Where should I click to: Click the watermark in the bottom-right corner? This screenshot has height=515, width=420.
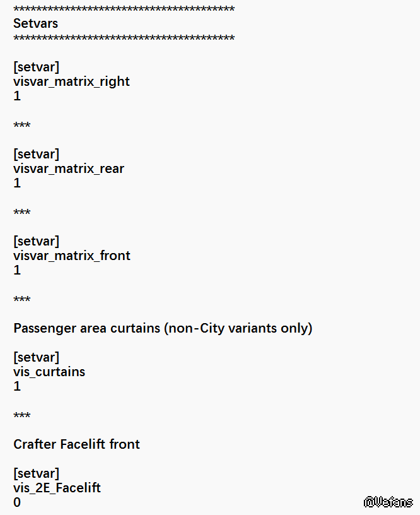point(388,502)
